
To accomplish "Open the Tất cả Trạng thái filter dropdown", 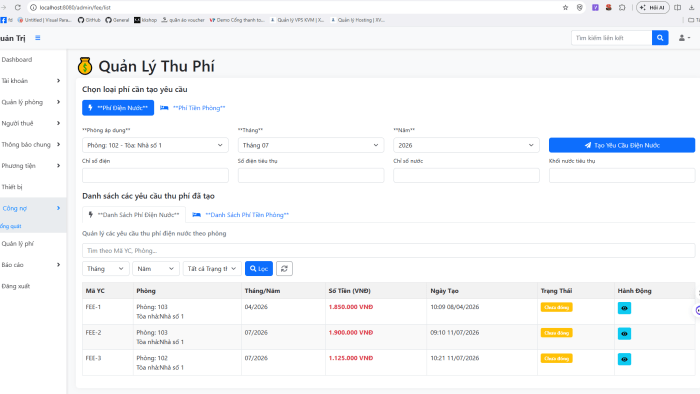I will click(x=212, y=269).
